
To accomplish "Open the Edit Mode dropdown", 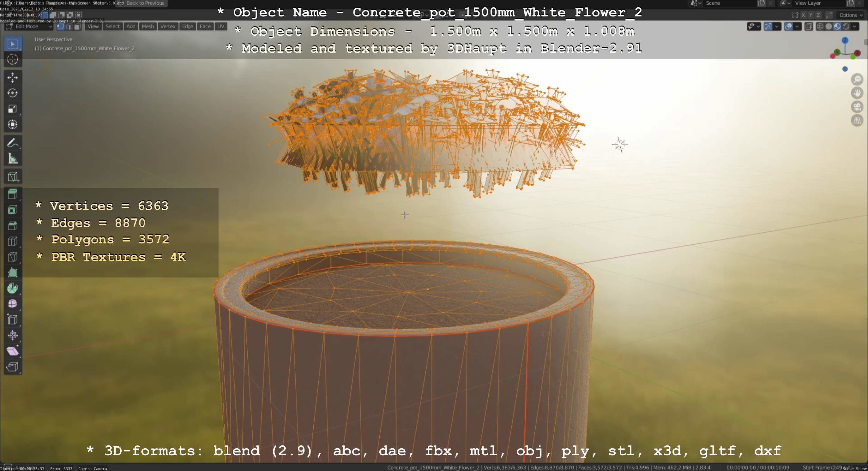I will click(29, 27).
